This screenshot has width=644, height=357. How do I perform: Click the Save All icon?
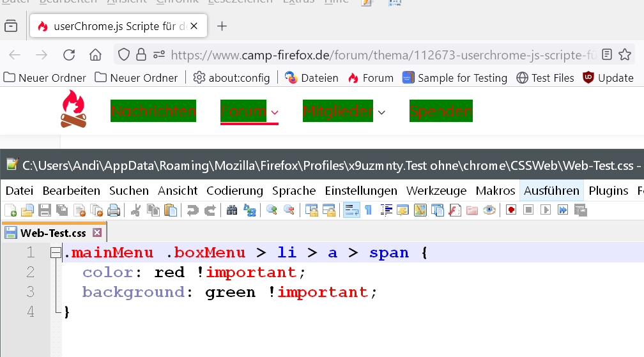tap(62, 211)
